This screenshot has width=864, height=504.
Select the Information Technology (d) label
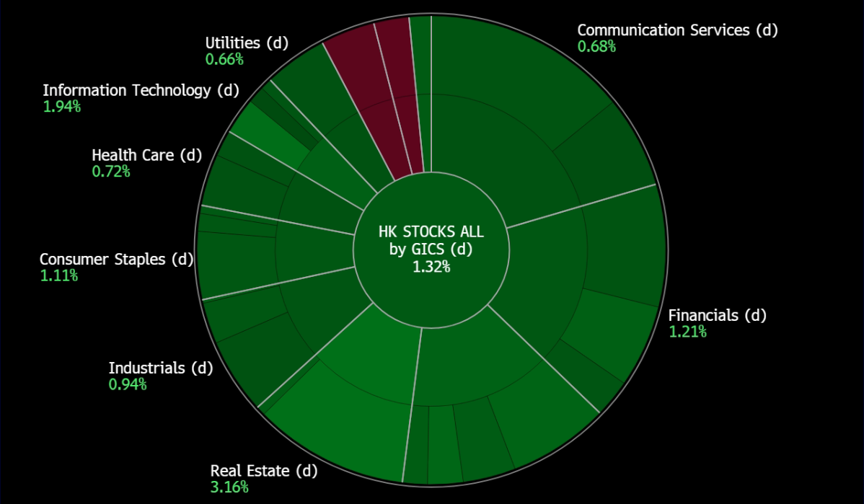click(x=141, y=90)
